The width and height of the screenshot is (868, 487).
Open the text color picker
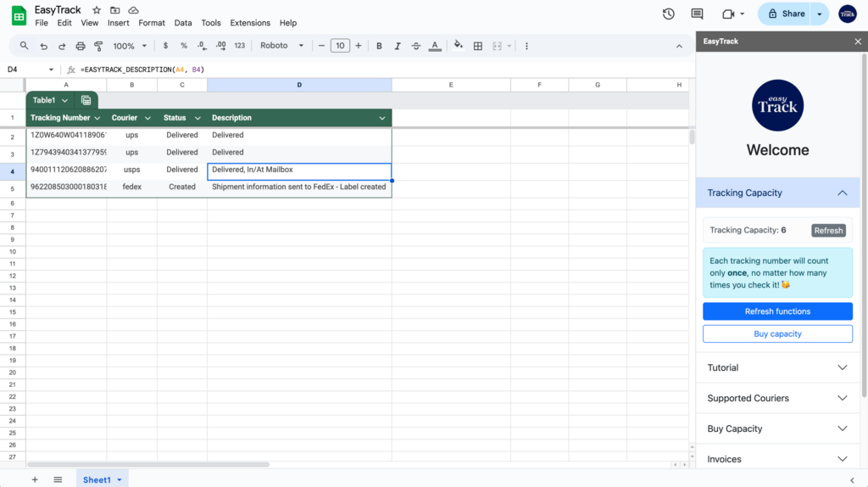click(435, 46)
